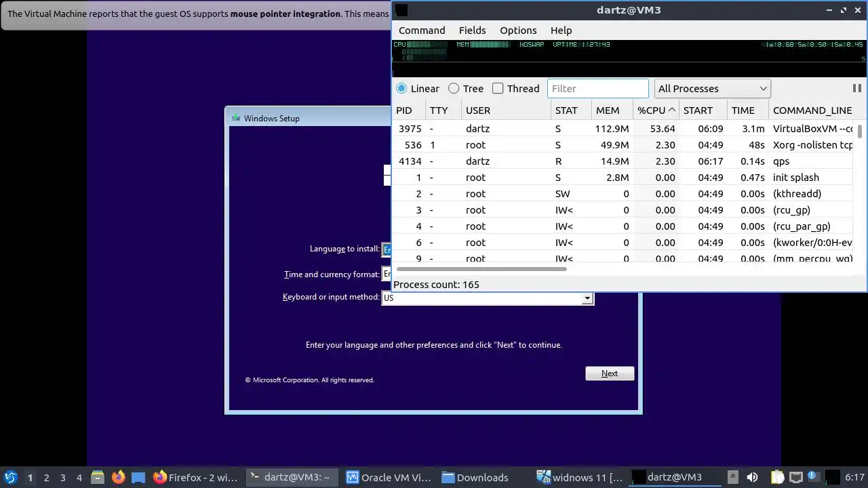This screenshot has height=488, width=868.
Task: Click the removable media eject tray icon
Action: [x=732, y=477]
